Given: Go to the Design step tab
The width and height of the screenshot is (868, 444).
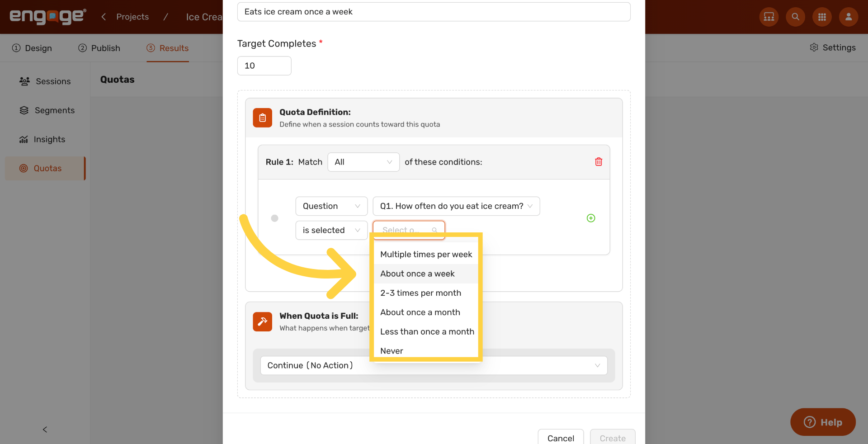Looking at the screenshot, I should [32, 48].
